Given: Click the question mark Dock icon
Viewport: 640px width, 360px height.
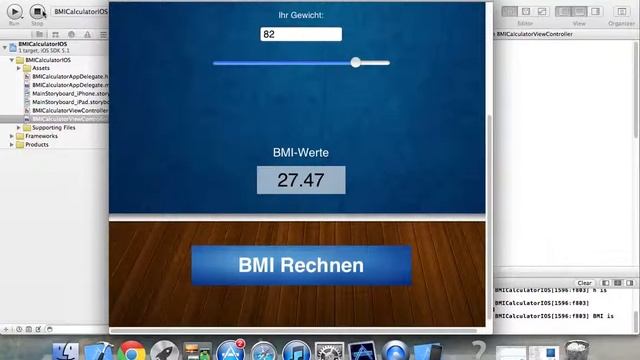Looking at the screenshot, I should click(x=478, y=351).
